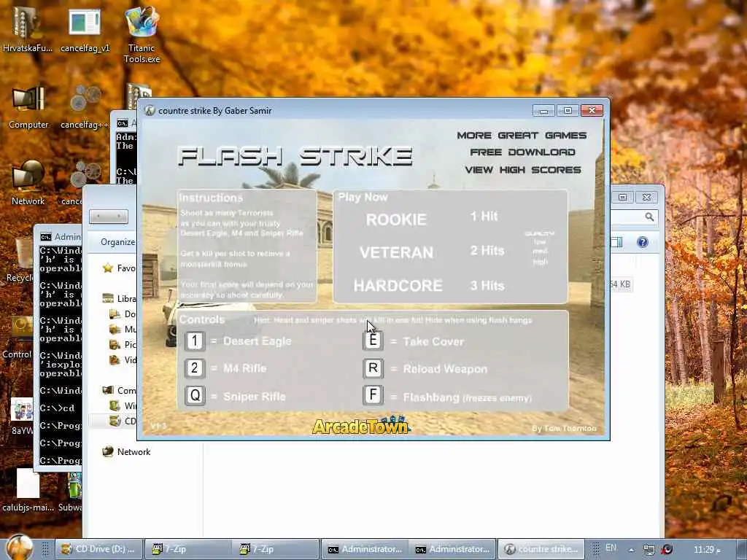
Task: Click the 2 key icon for M4 Rifle
Action: coord(194,368)
